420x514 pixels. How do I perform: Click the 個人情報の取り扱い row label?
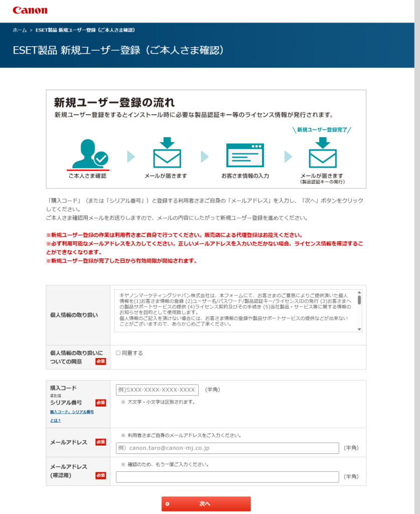[x=74, y=315]
